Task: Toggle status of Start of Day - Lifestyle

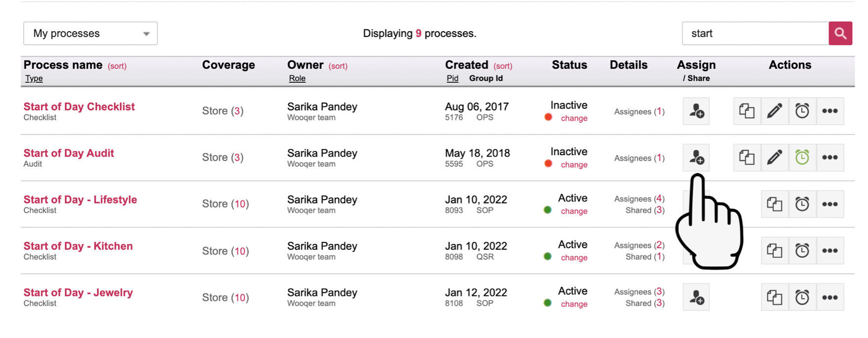Action: [574, 211]
